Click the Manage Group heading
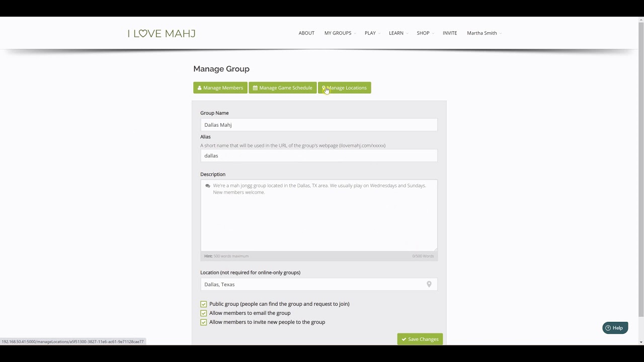The width and height of the screenshot is (644, 362). click(x=221, y=69)
